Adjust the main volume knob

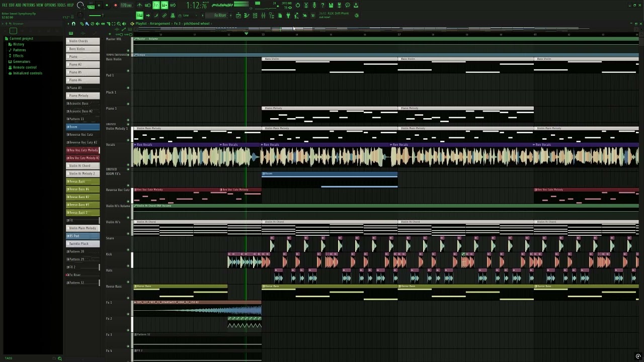pos(80,5)
